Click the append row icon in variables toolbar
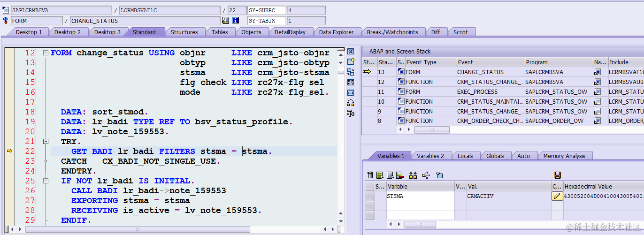The image size is (644, 235). [x=390, y=175]
